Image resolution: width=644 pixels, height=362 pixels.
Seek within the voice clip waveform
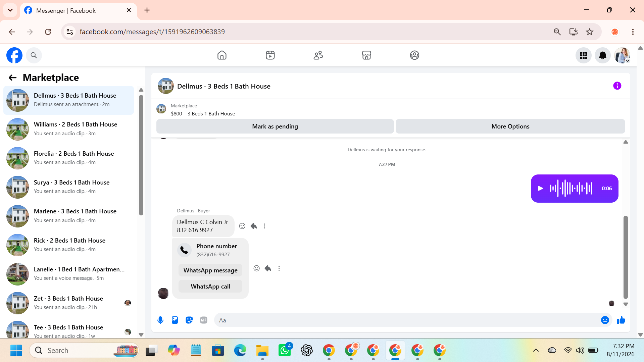click(571, 189)
